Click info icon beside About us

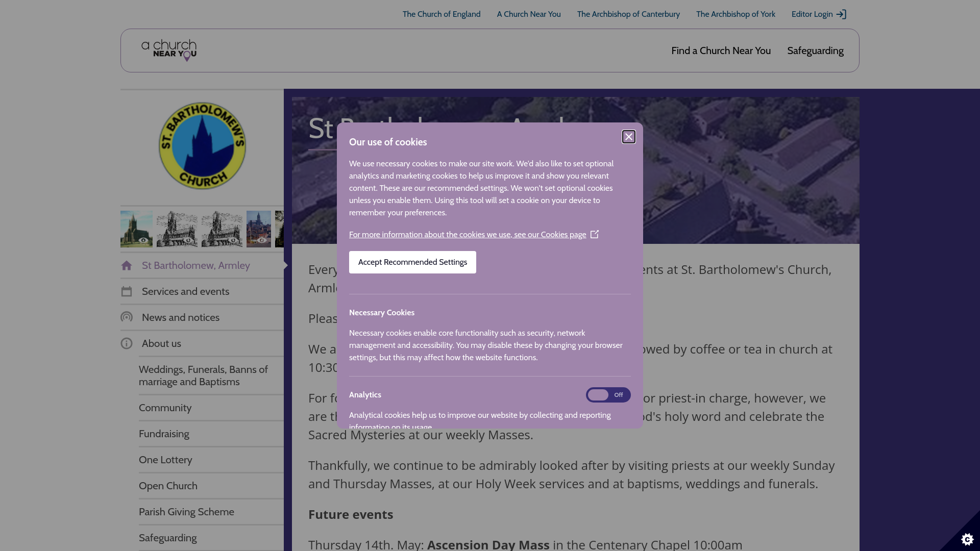[x=127, y=343]
